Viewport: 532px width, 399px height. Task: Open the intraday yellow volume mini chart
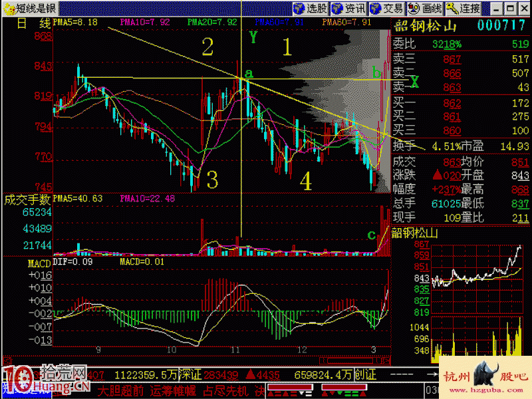pos(477,340)
